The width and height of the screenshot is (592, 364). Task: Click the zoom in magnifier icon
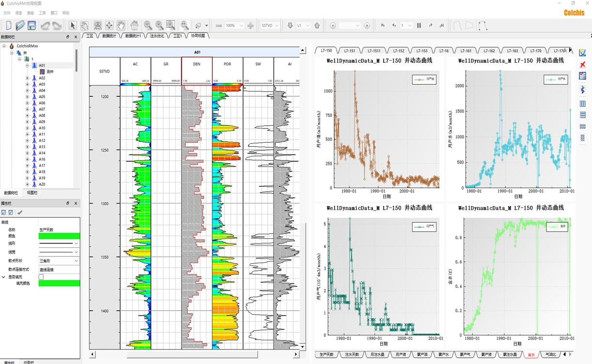[x=159, y=25]
